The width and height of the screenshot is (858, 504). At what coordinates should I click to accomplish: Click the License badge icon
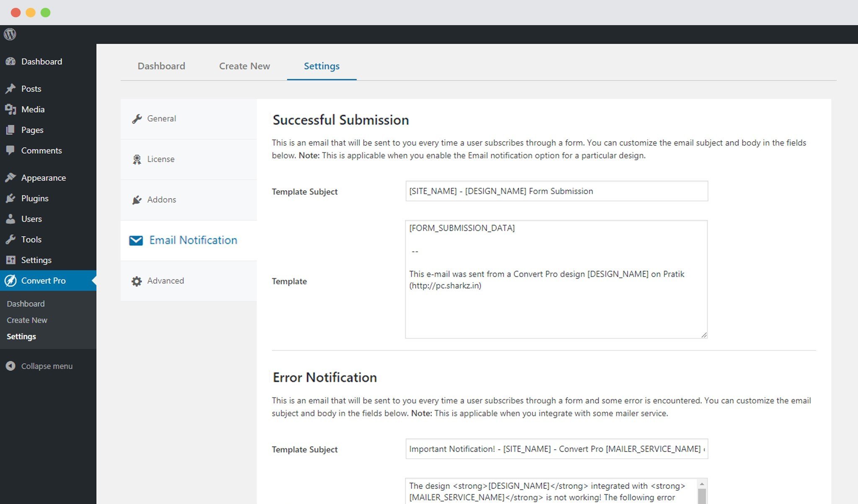coord(137,159)
